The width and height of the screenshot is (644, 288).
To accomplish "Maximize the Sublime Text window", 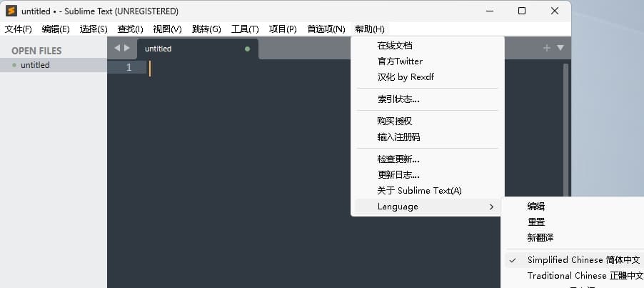I will [x=522, y=11].
